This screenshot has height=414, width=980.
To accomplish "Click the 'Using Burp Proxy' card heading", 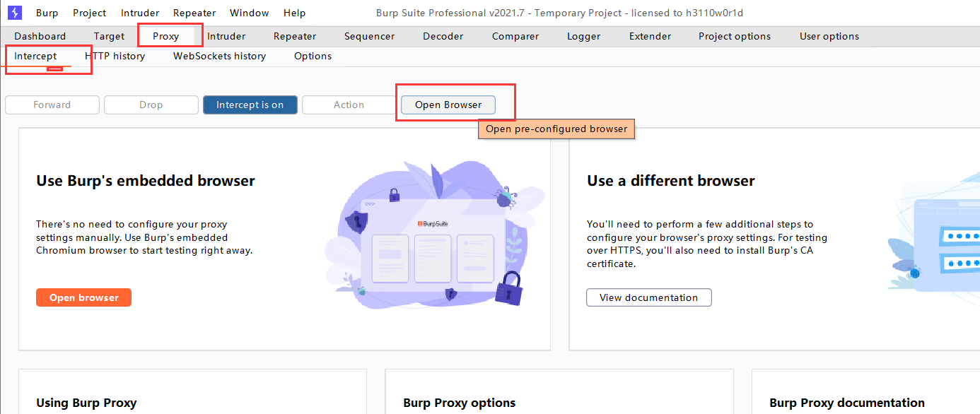I will click(86, 403).
